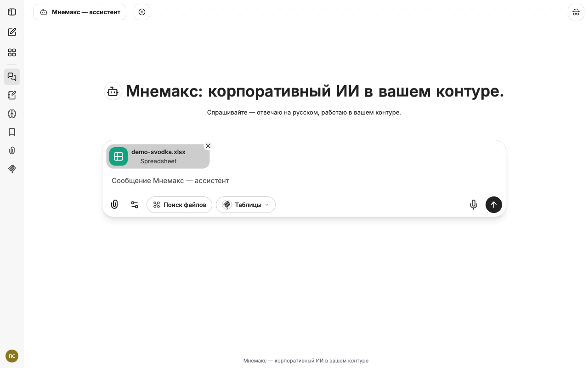Image resolution: width=588 pixels, height=368 pixels.
Task: Expand the Таблицы dropdown
Action: tap(246, 205)
